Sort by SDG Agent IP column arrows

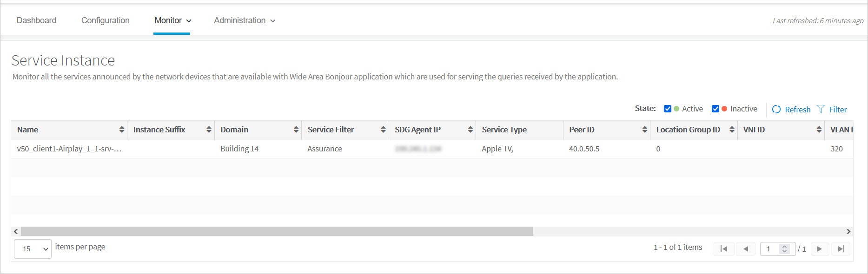(470, 130)
